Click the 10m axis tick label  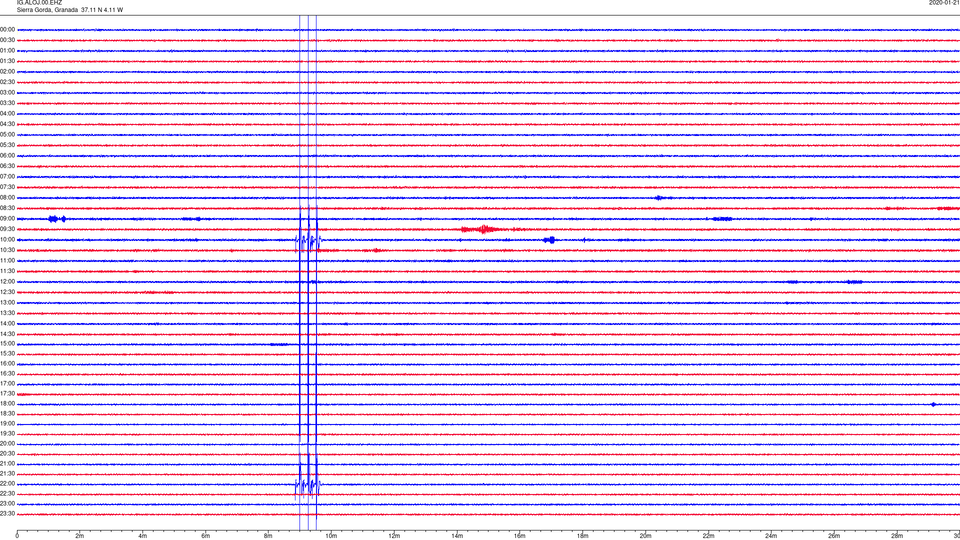(331, 536)
